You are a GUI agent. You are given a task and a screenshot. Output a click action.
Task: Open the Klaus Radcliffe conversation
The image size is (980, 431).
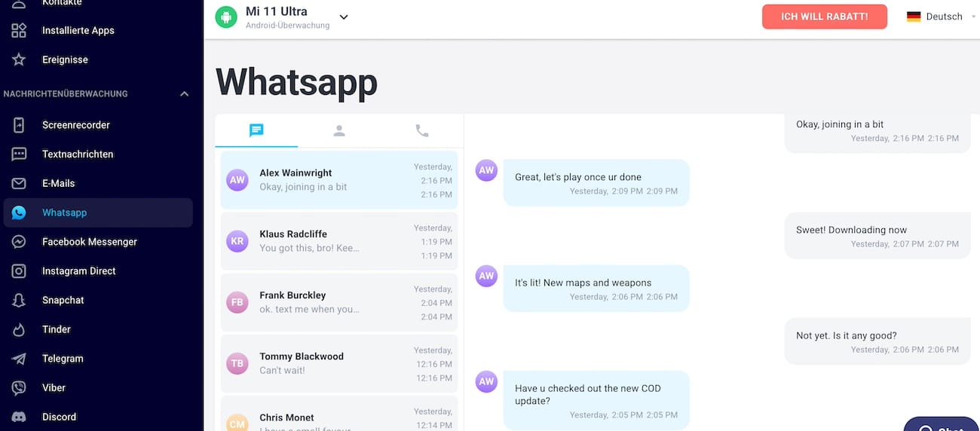coord(339,241)
